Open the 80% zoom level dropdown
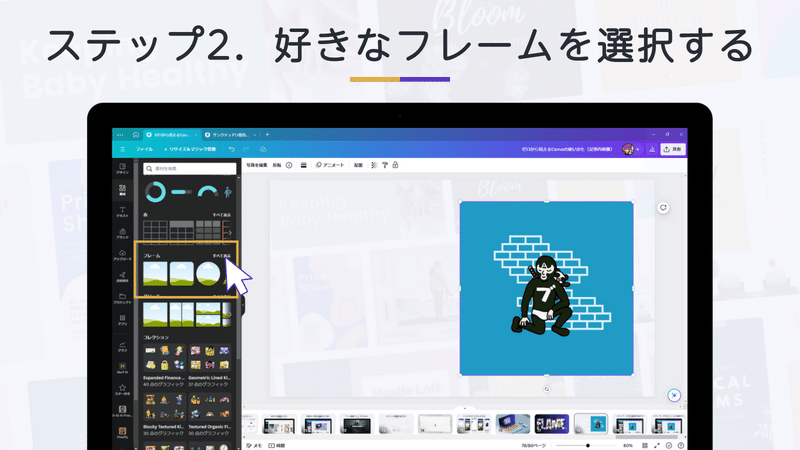The height and width of the screenshot is (450, 800). click(x=628, y=445)
